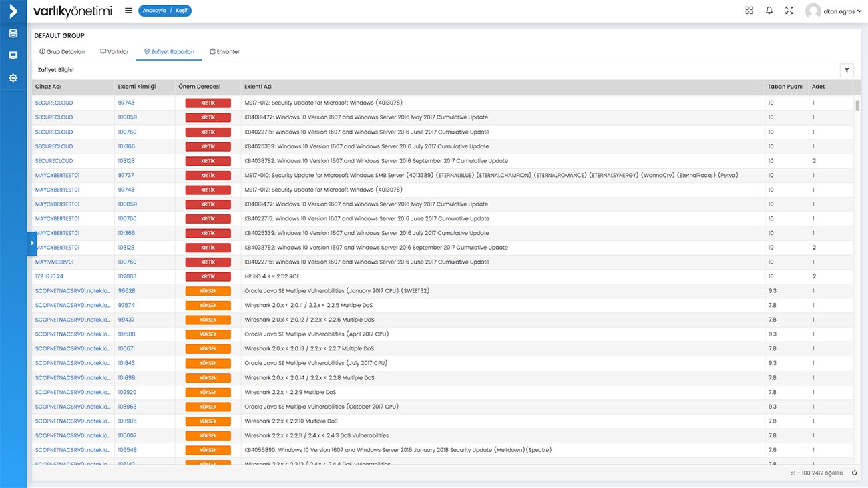This screenshot has width=868, height=488.
Task: Click the filter funnel icon
Action: point(846,70)
